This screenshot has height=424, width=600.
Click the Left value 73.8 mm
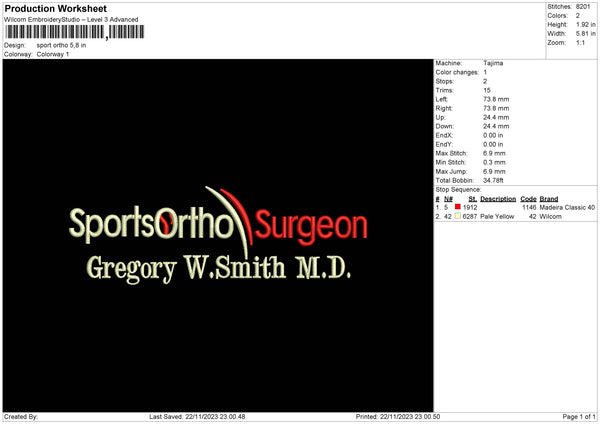click(x=496, y=99)
